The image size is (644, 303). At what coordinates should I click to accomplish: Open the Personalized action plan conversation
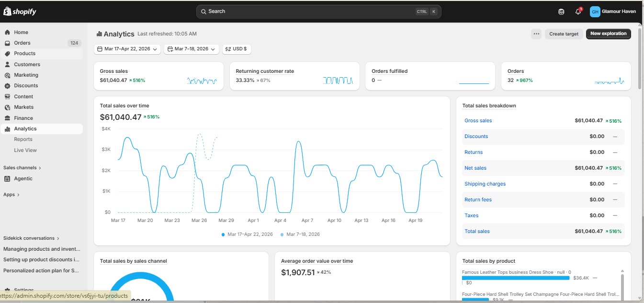click(x=41, y=271)
